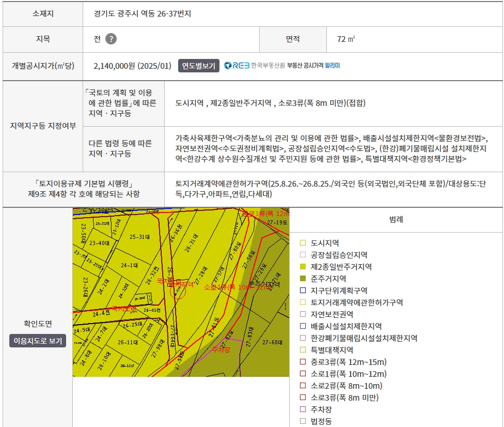
Task: Click the red 주차장 label on map
Action: [x=221, y=349]
